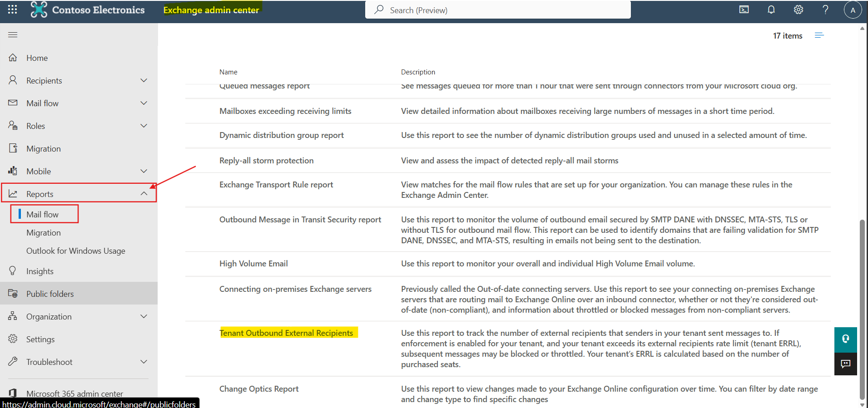Screen dimensions: 868x408
Task: Open Outlook for Windows Usage report
Action: point(76,251)
